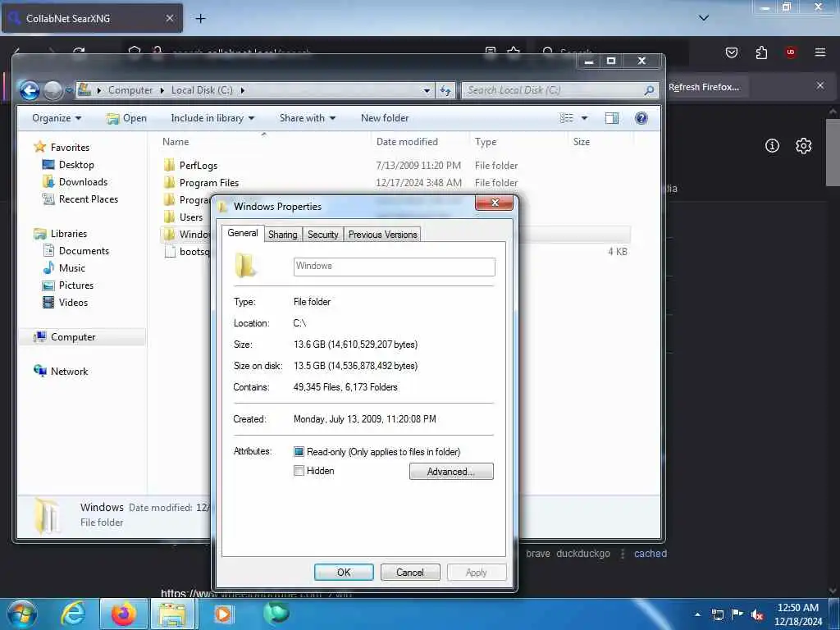Click Explorer's forward navigation arrow

click(52, 90)
